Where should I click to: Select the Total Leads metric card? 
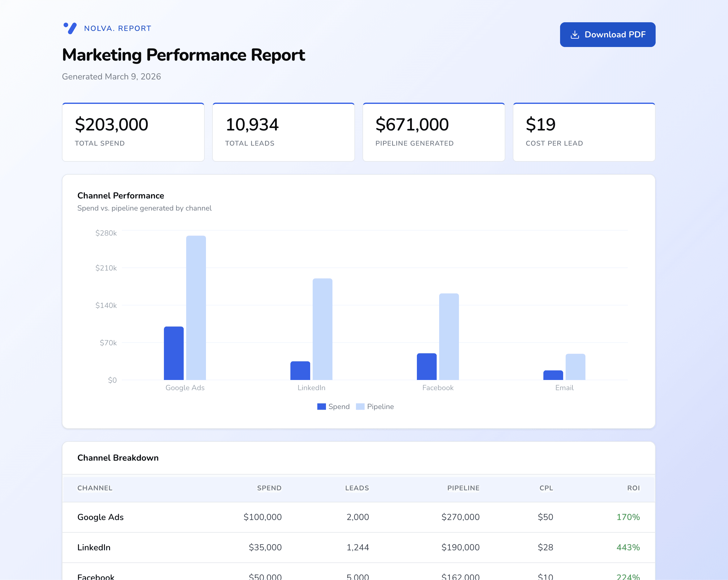(x=283, y=132)
